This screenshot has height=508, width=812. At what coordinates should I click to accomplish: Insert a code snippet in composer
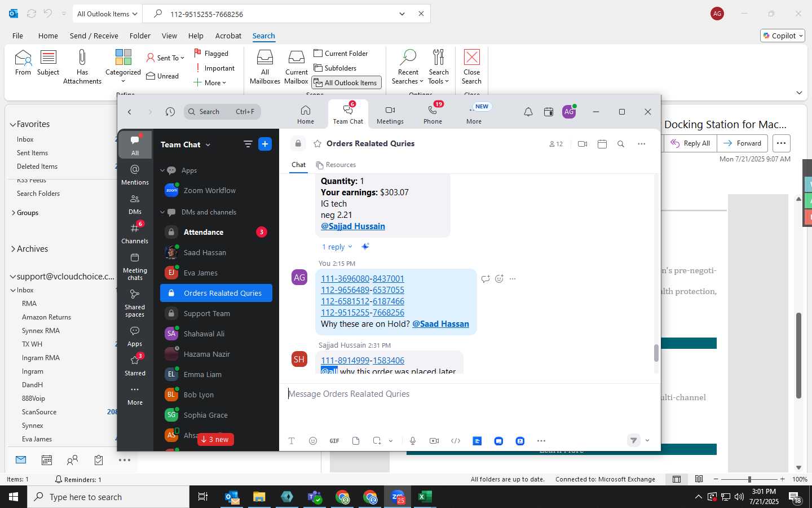tap(456, 441)
